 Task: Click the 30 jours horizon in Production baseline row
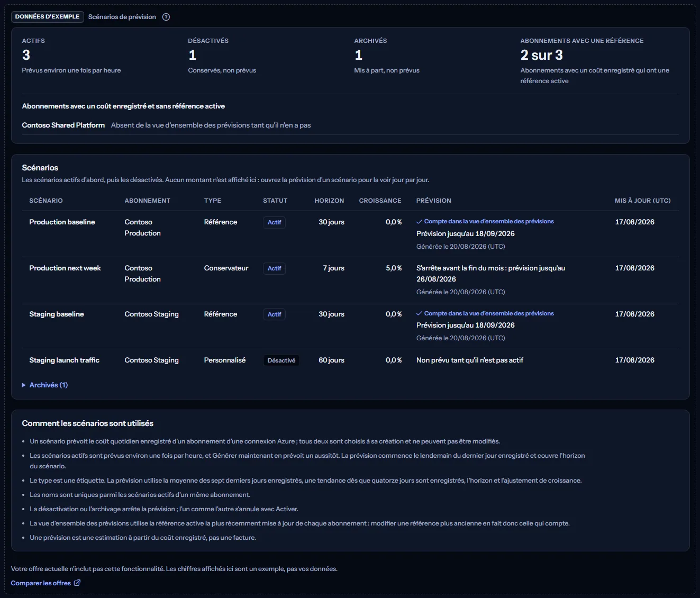[331, 222]
